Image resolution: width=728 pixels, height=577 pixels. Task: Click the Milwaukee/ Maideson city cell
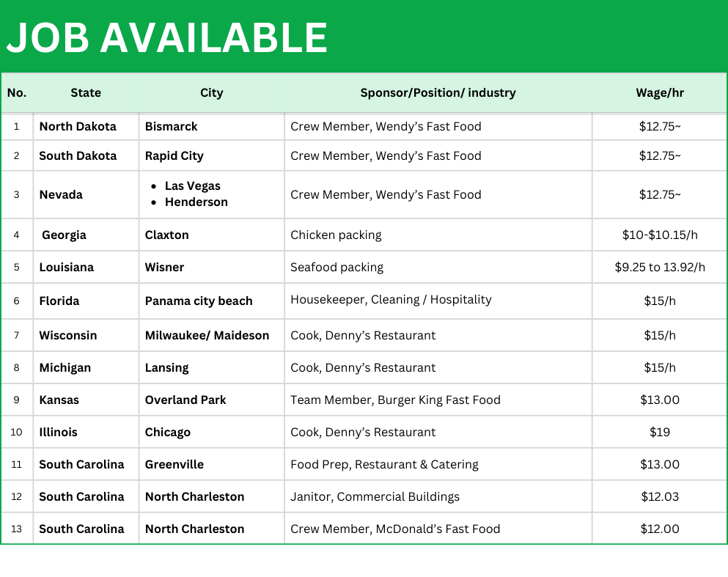coord(207,336)
